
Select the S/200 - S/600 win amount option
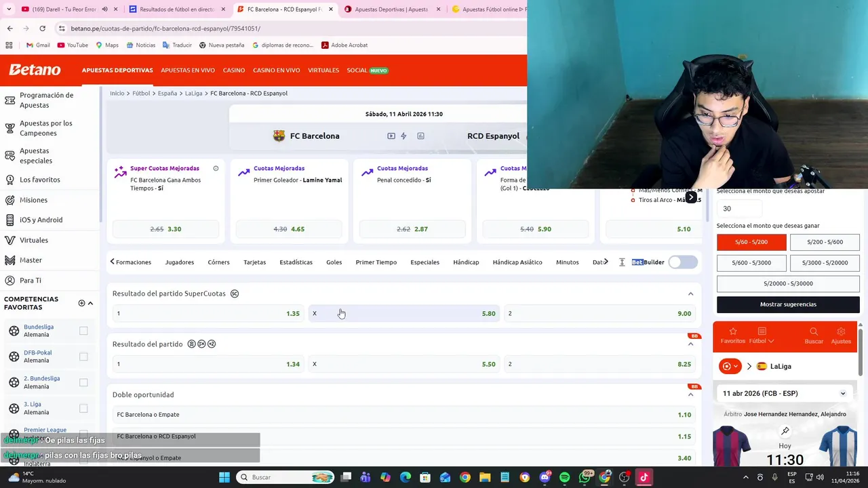(825, 242)
